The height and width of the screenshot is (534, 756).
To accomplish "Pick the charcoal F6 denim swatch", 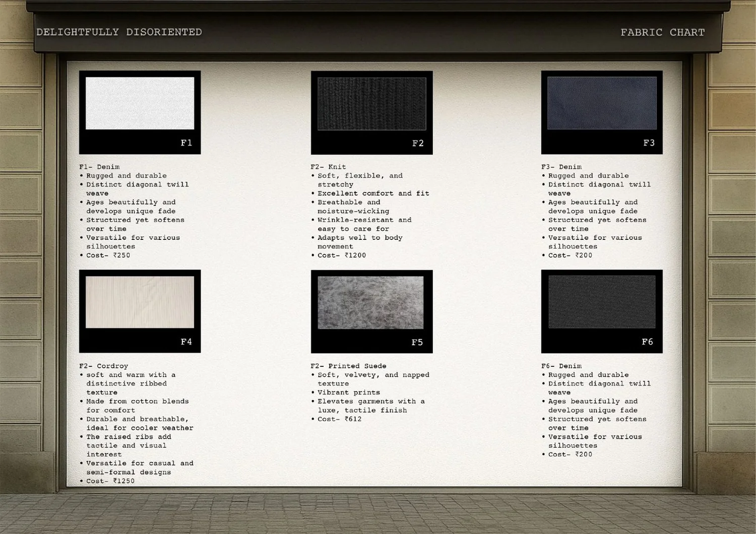I will 602,302.
